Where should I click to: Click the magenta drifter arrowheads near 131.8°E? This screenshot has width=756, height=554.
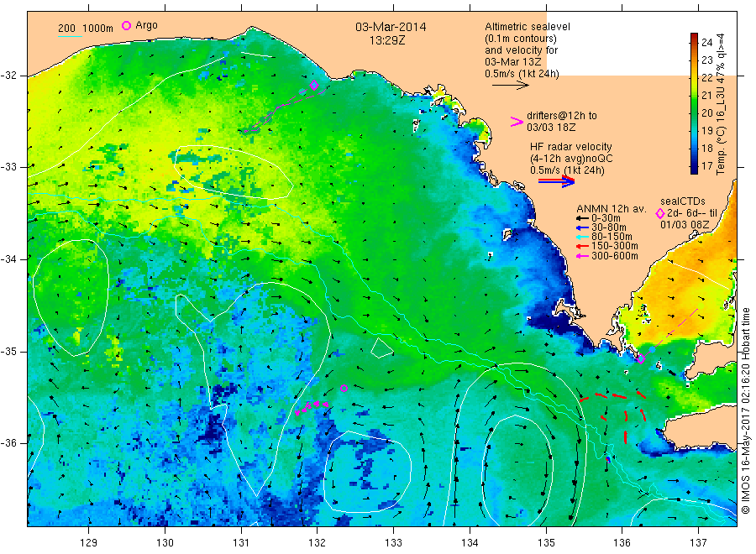point(312,408)
